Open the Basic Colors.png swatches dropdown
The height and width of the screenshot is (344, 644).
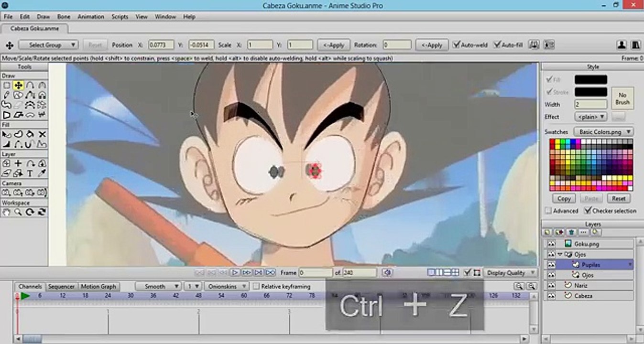pos(604,131)
